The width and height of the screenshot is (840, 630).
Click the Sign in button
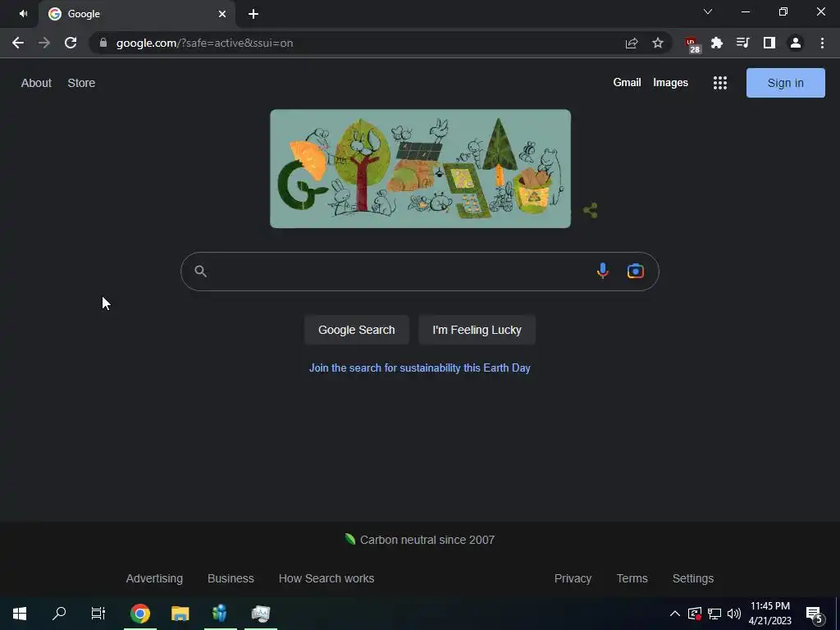[x=785, y=83]
